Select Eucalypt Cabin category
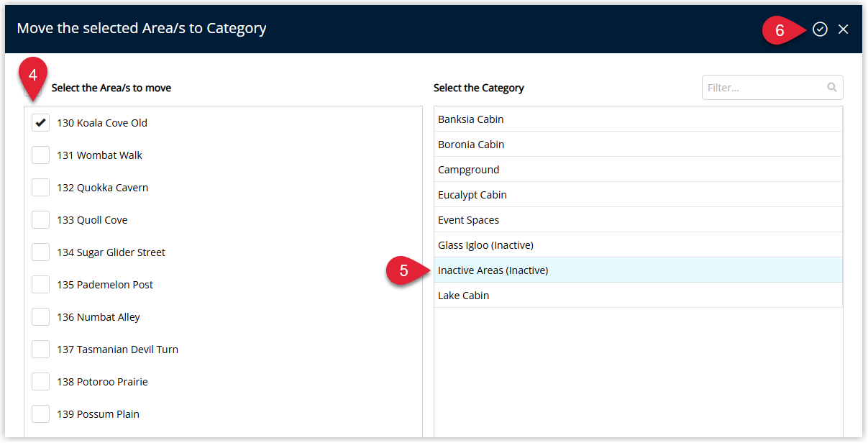Viewport: 868px width, 443px height. (x=638, y=195)
